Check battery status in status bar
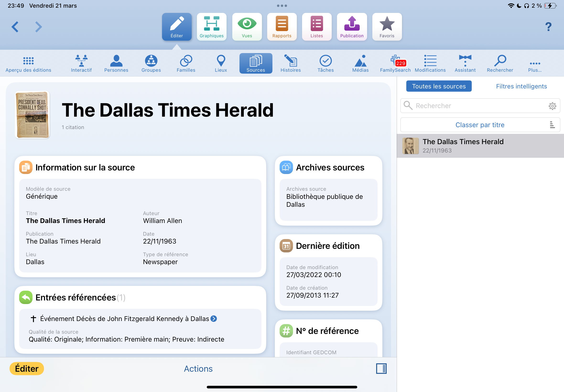564x392 pixels. (550, 6)
